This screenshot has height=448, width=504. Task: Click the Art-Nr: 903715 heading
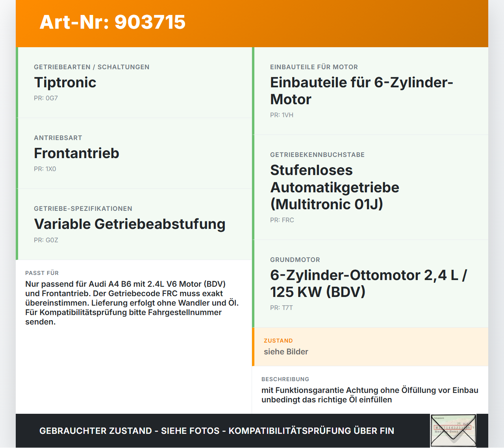tap(113, 22)
